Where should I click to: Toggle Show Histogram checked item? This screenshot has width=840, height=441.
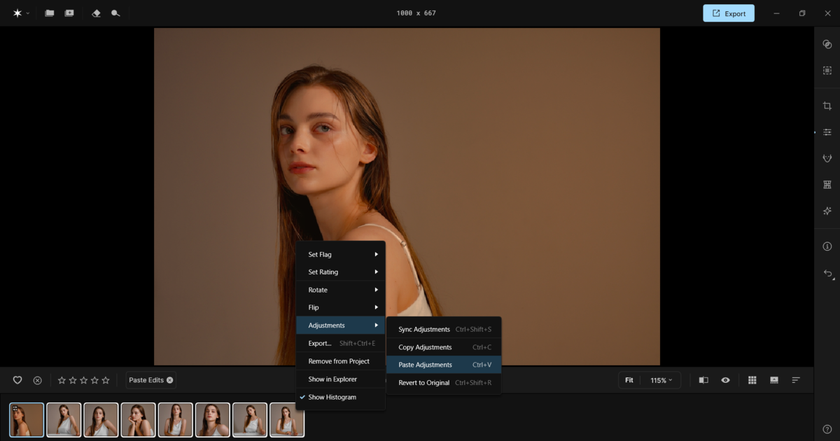click(340, 397)
